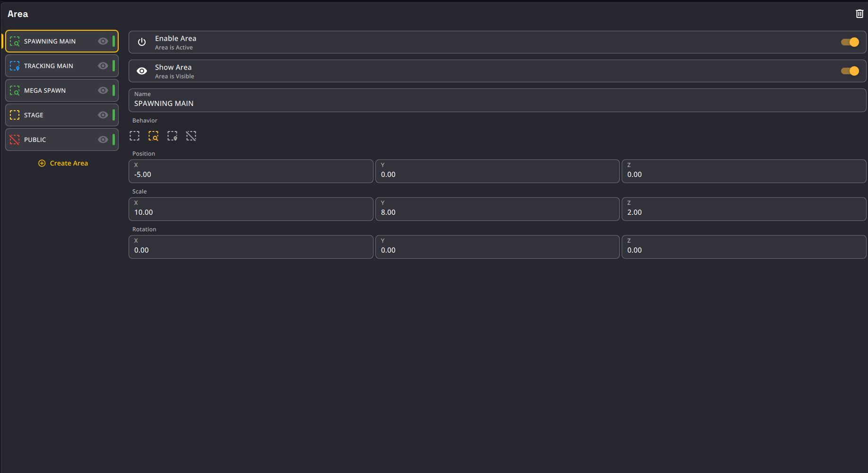Click the blue pin-box icon on TRACKING MAIN
The height and width of the screenshot is (473, 868).
(x=15, y=66)
